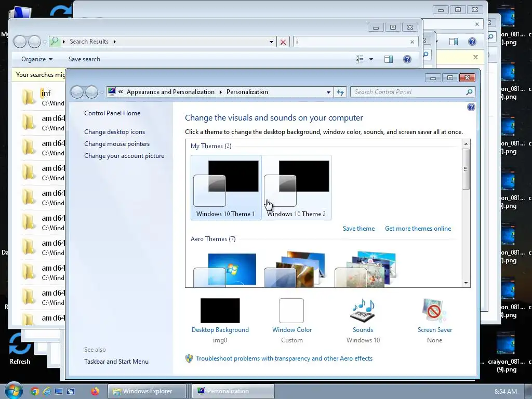Expand the Personalization address bar dropdown
This screenshot has height=399, width=532.
pyautogui.click(x=328, y=92)
